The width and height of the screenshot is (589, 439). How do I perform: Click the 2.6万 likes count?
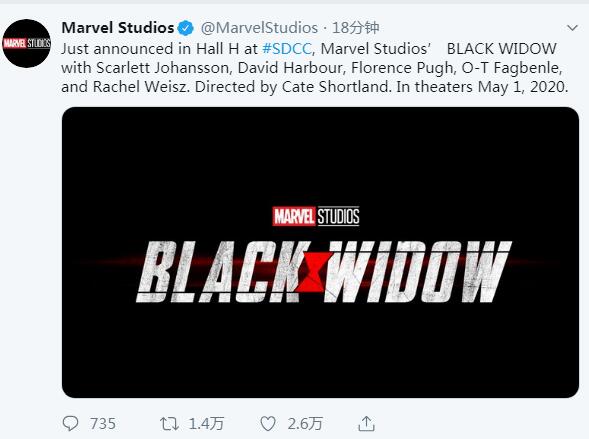(305, 424)
